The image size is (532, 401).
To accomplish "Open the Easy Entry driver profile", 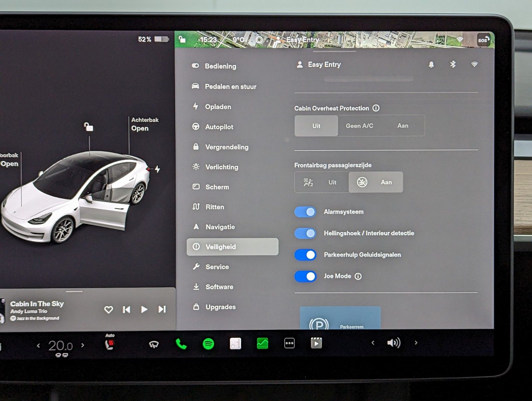I will 319,65.
